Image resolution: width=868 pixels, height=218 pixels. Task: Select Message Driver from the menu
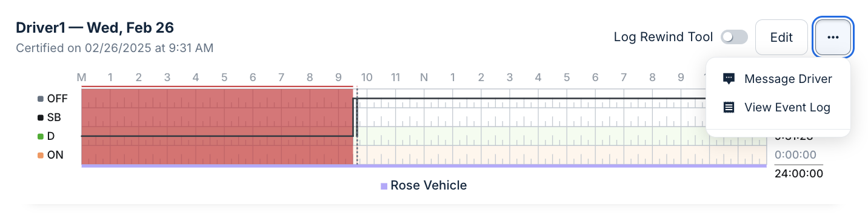click(778, 79)
